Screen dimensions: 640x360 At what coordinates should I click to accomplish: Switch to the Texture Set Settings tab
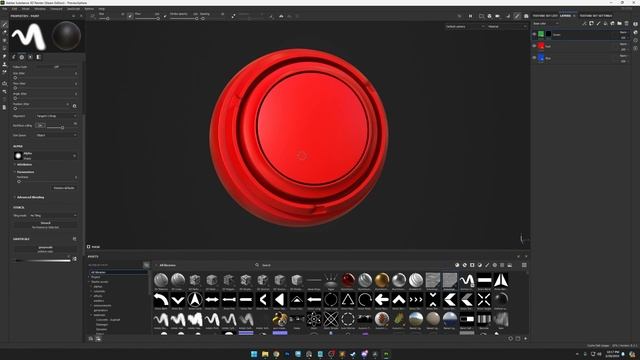(x=596, y=16)
